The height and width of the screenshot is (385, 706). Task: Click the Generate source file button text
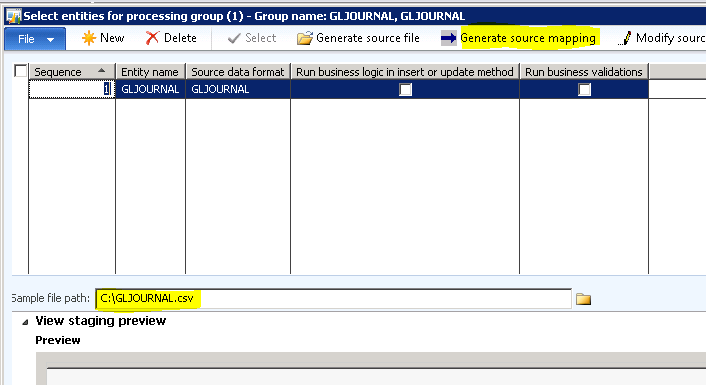click(368, 38)
